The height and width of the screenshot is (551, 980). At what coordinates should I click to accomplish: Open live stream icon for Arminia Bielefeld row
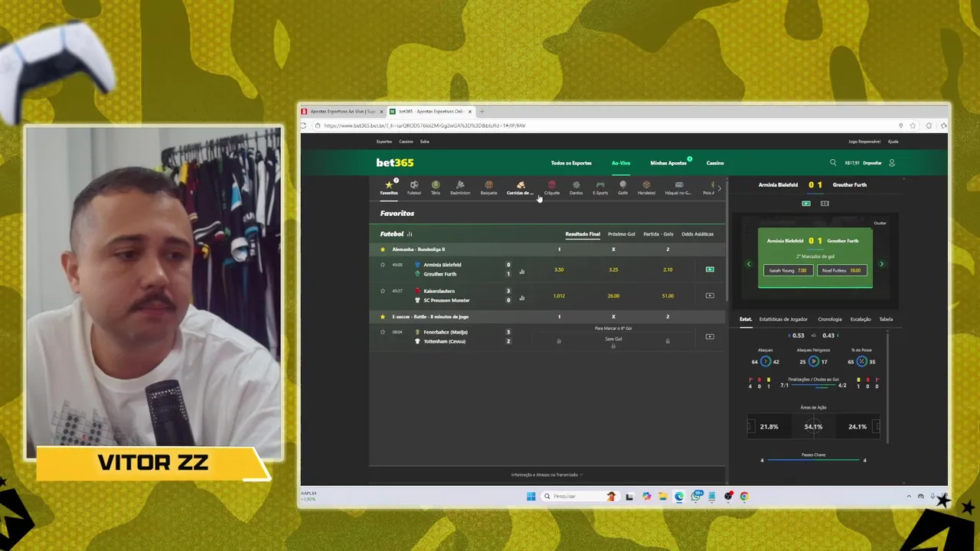click(x=710, y=269)
